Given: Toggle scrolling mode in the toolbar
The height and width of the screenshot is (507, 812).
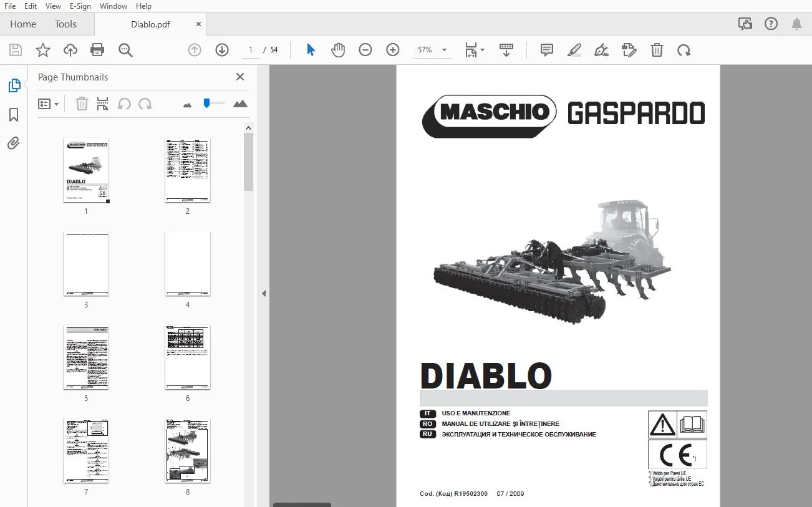Looking at the screenshot, I should click(x=506, y=50).
